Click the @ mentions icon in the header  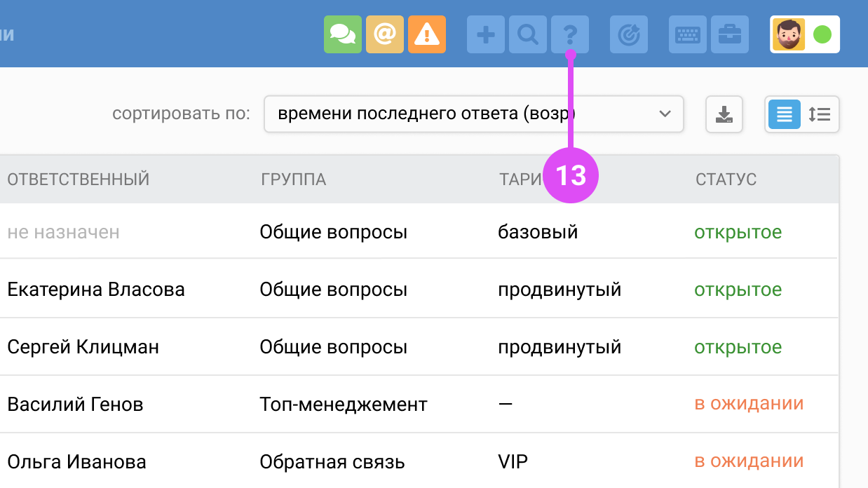point(385,34)
